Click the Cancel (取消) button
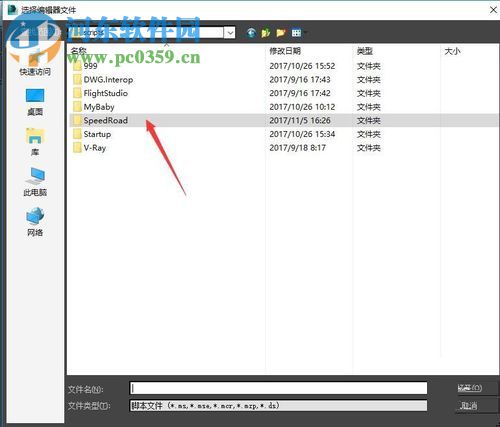Image resolution: width=500 pixels, height=427 pixels. point(469,406)
